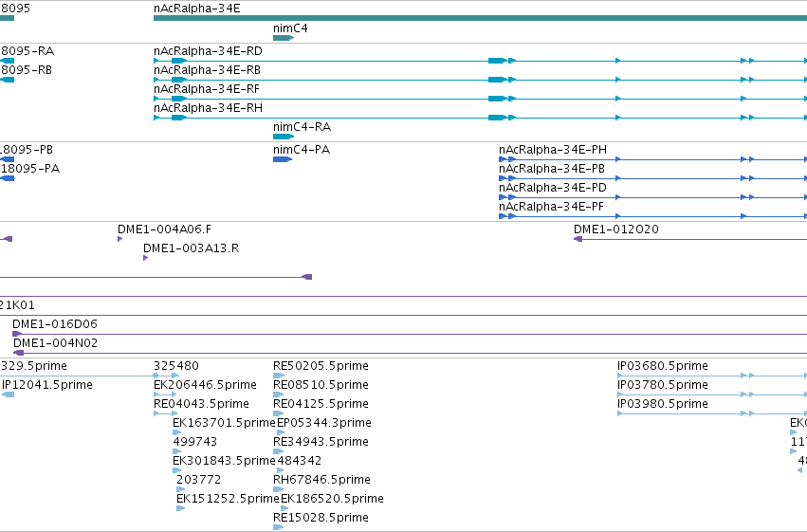Select the nAcRalpha-34E-PH protein label
The height and width of the screenshot is (532, 807).
[x=553, y=150]
